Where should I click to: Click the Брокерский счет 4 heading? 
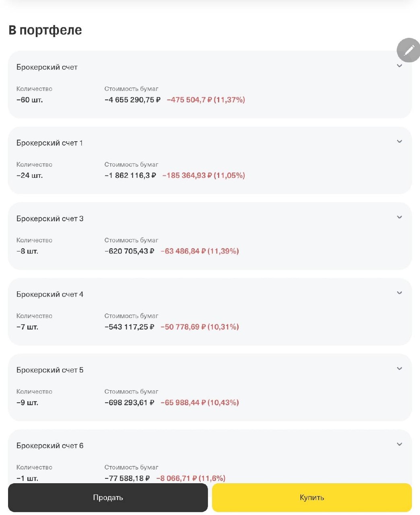[50, 294]
